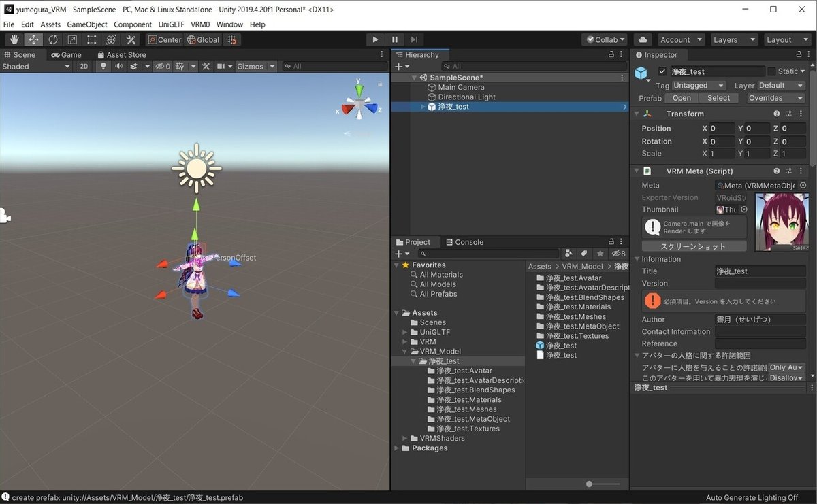Click search by type icon in Project
The width and height of the screenshot is (817, 504).
tap(569, 254)
